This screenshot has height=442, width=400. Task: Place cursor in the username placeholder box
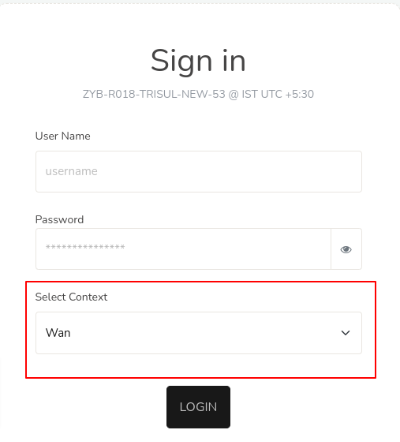[198, 172]
